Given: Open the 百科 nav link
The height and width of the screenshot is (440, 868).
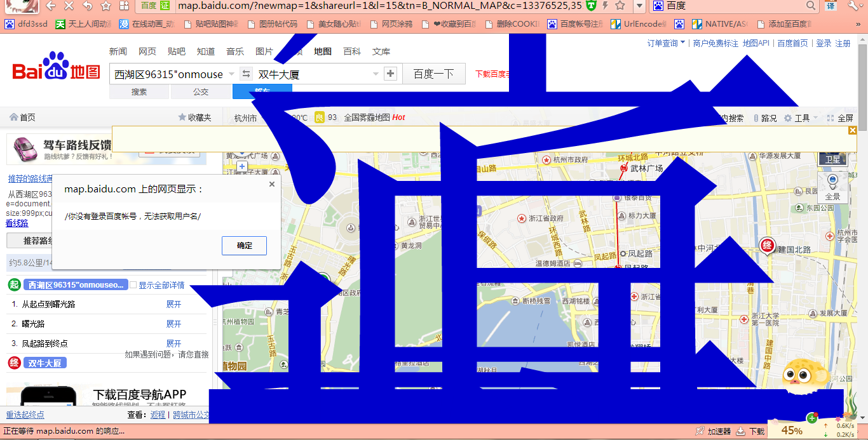Looking at the screenshot, I should pos(352,51).
